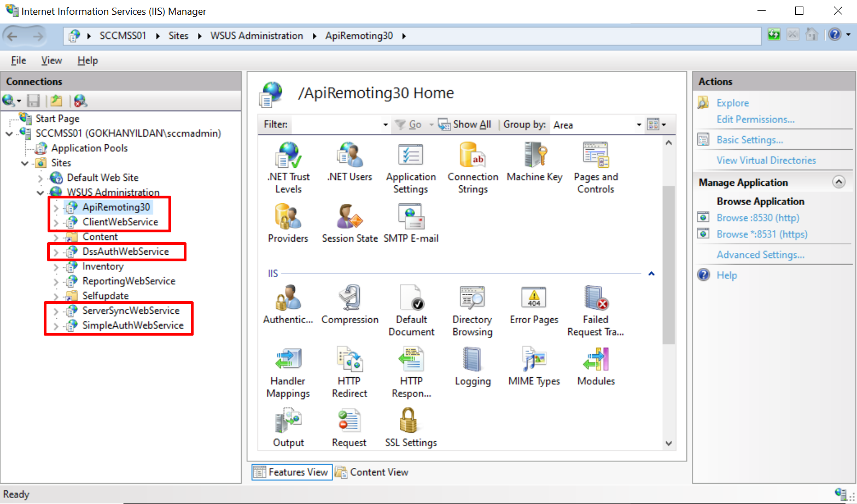Click Explore in Actions pane

pos(733,103)
